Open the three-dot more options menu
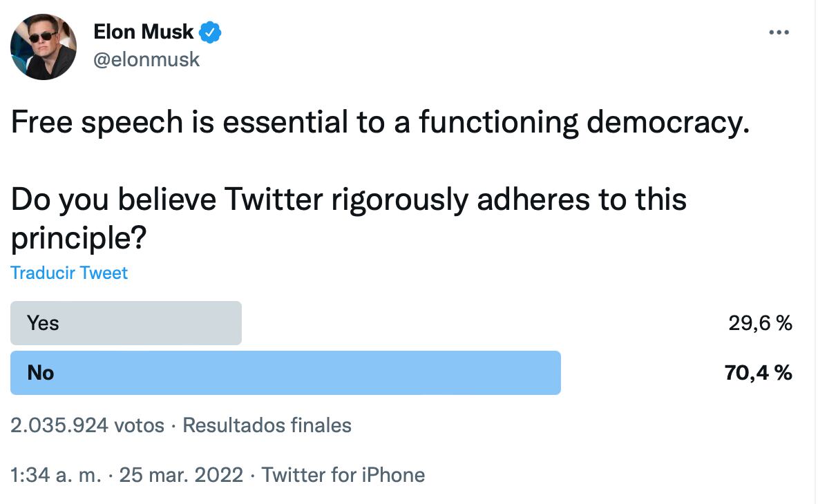818x504 pixels. point(779,32)
